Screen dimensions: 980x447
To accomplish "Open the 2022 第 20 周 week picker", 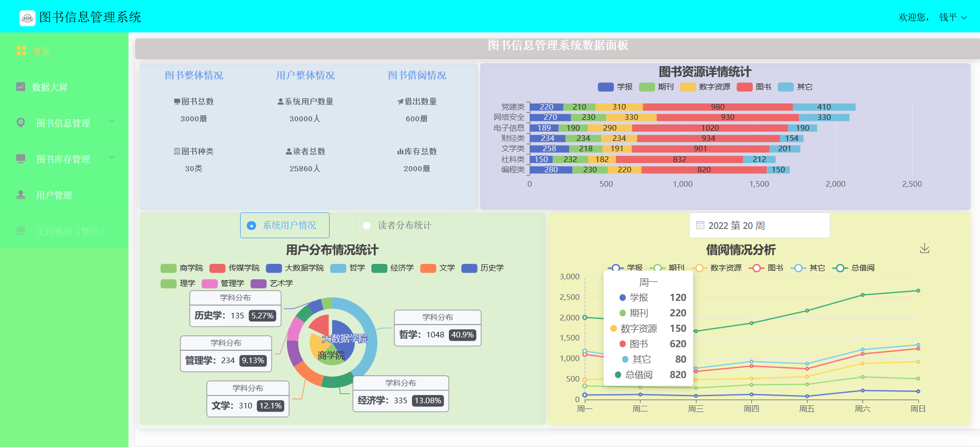I will (x=759, y=225).
